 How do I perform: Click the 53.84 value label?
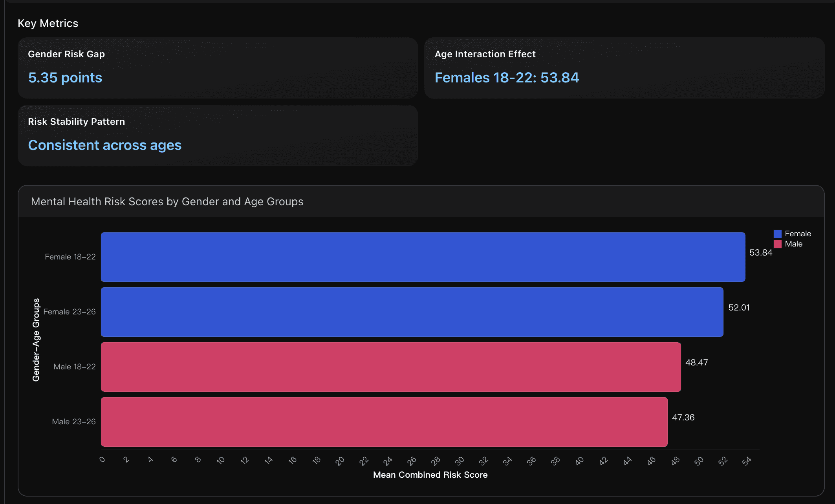[x=760, y=253]
